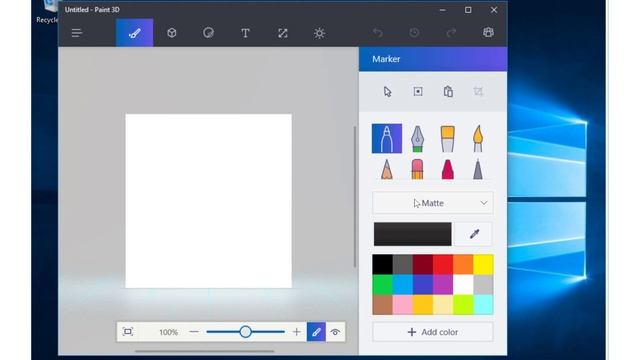Choose the indigo color swatch
The image size is (640, 360).
coord(423,284)
